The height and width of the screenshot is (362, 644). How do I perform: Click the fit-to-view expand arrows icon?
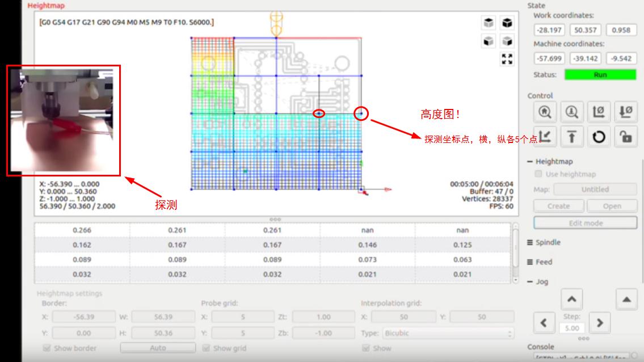click(x=507, y=59)
